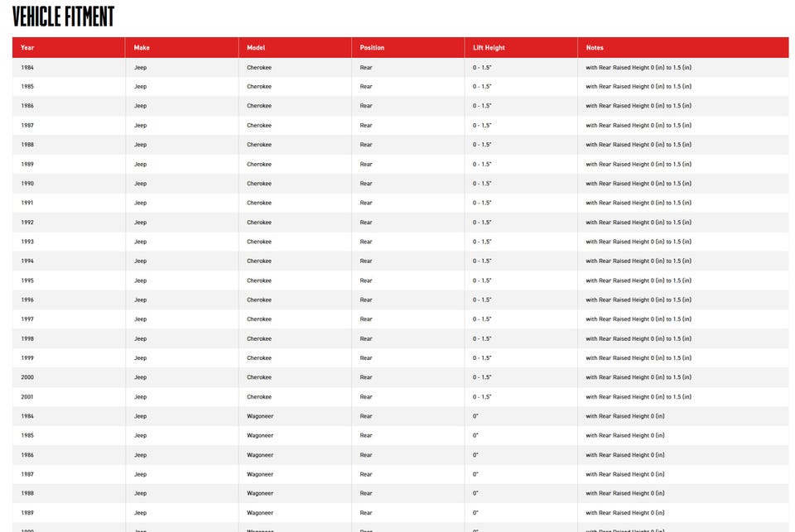Select year 1987 in the Wagoneer row

[27, 474]
